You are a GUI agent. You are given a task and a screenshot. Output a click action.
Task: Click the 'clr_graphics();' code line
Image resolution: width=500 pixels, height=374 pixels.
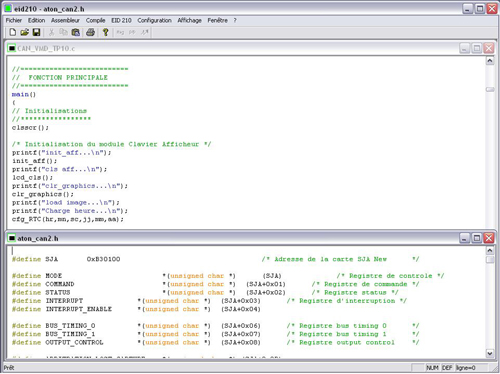43,194
